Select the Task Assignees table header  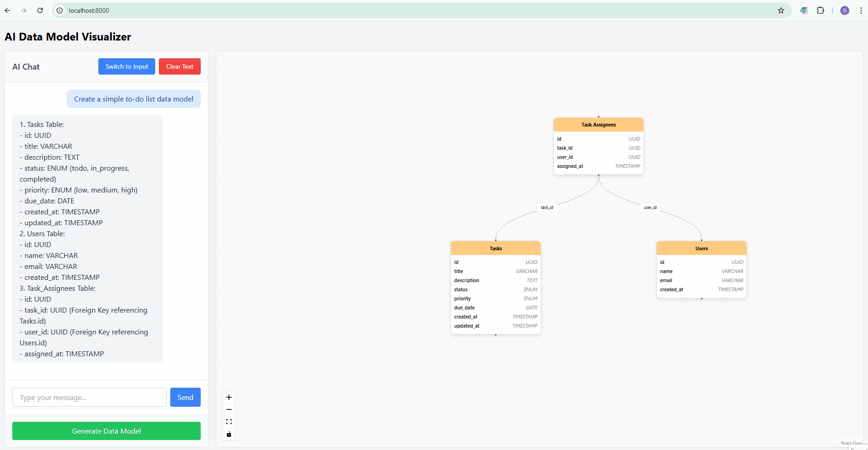point(599,125)
